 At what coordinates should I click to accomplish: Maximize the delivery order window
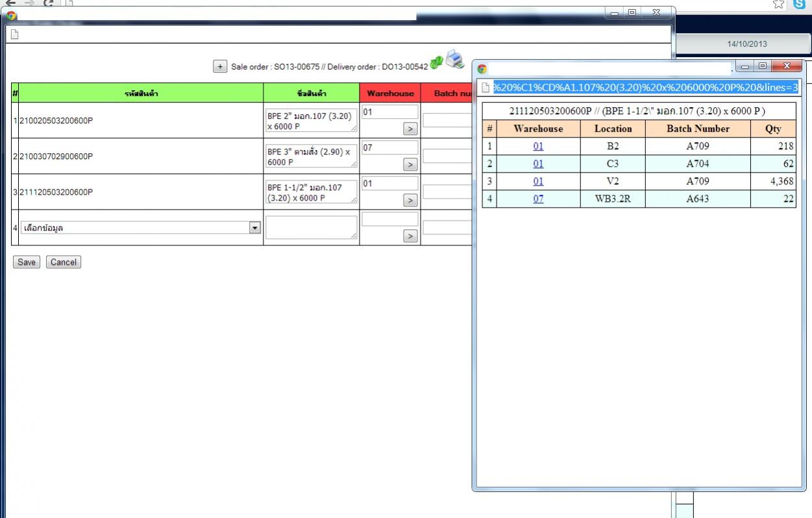632,12
